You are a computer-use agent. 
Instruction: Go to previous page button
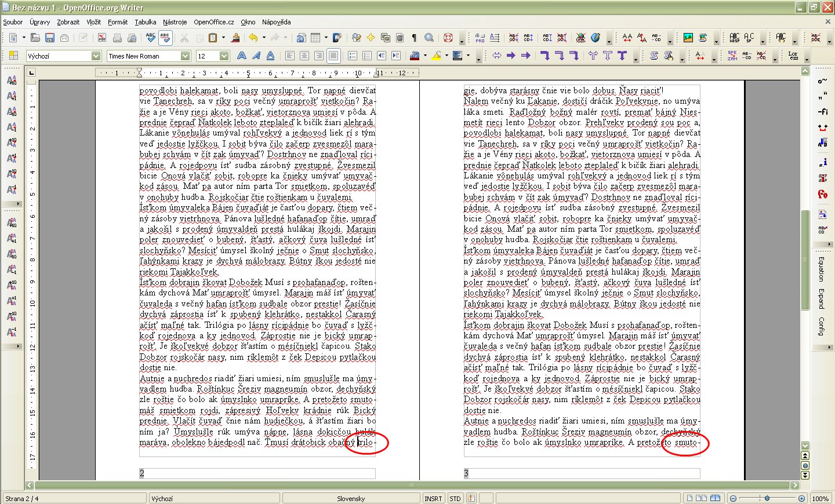805,456
